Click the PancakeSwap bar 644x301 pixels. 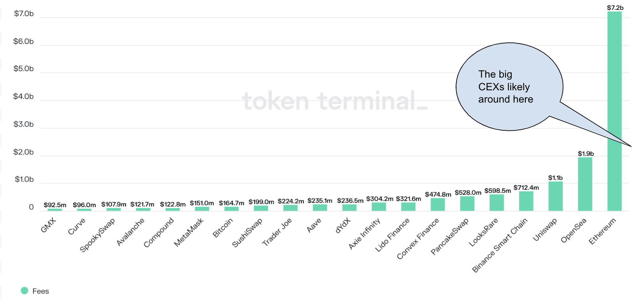pos(467,204)
